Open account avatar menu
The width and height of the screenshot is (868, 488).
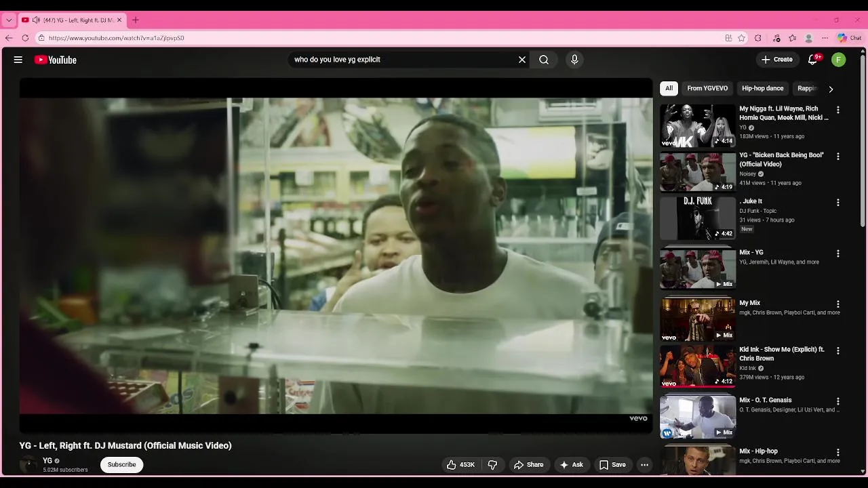pos(839,60)
